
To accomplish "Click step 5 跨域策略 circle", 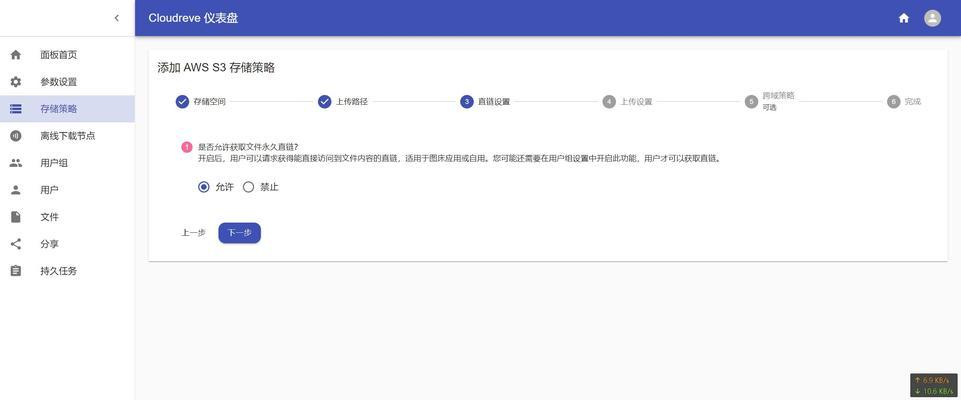I will [751, 102].
